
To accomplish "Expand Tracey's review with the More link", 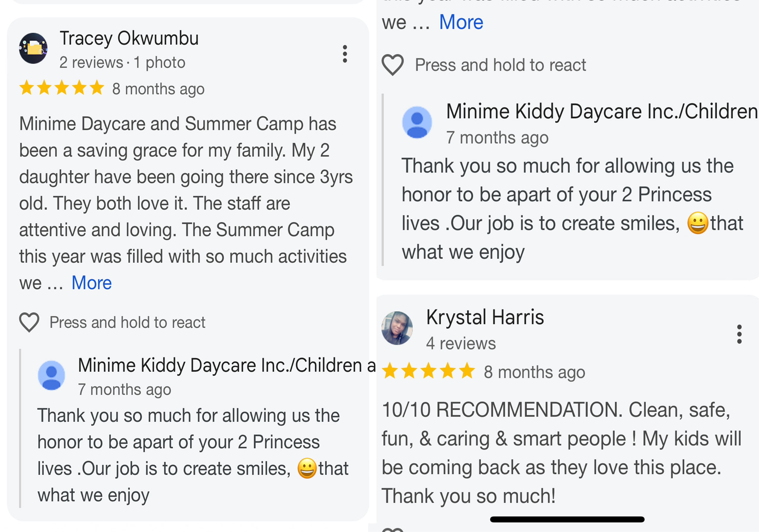I will point(92,283).
